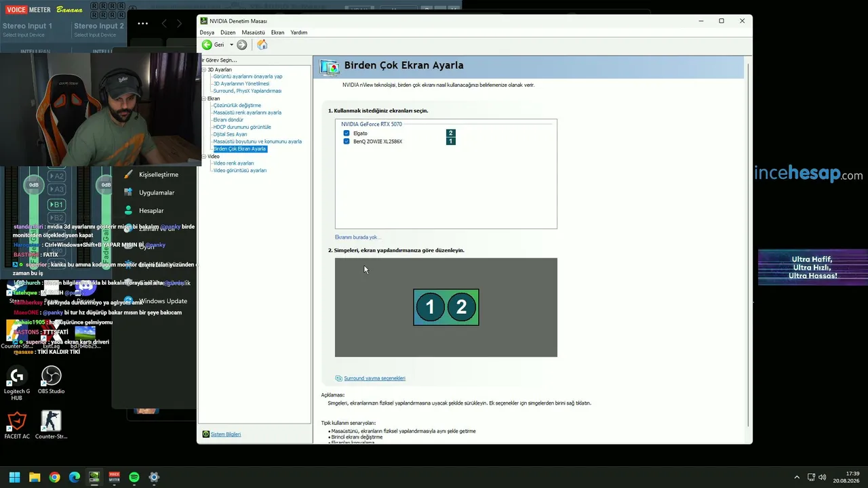Open Microsoft Edge from the taskbar

[x=75, y=477]
